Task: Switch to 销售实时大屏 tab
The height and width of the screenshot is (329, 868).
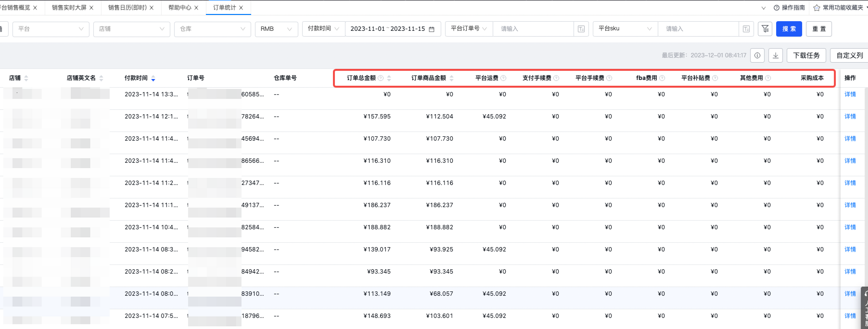Action: click(69, 8)
